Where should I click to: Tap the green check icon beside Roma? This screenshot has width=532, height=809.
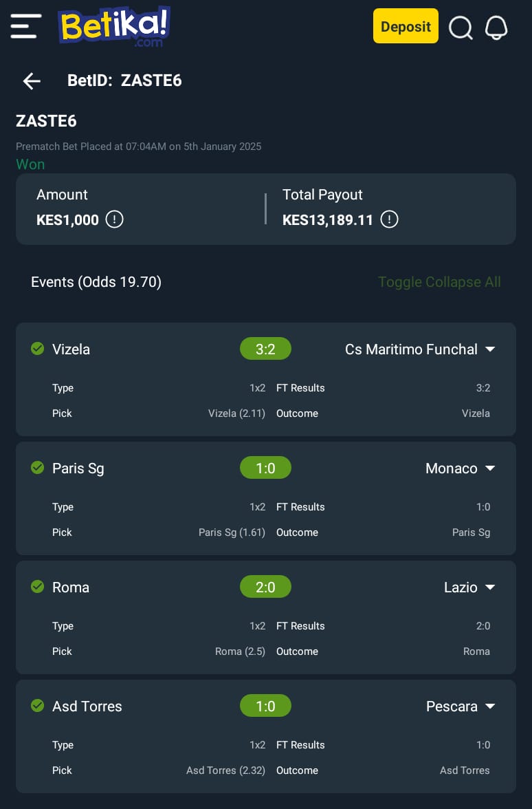click(37, 587)
